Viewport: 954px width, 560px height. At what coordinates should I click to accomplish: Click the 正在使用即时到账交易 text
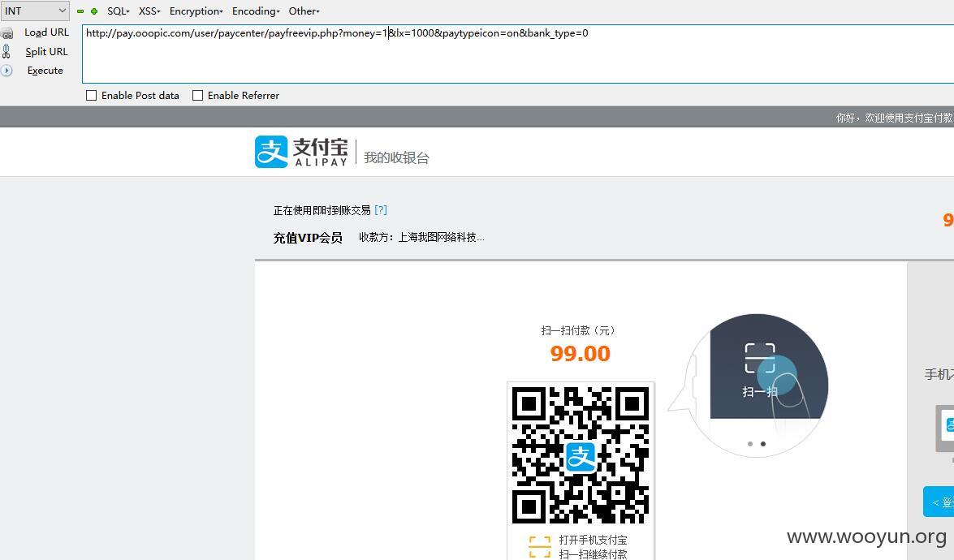pyautogui.click(x=322, y=210)
